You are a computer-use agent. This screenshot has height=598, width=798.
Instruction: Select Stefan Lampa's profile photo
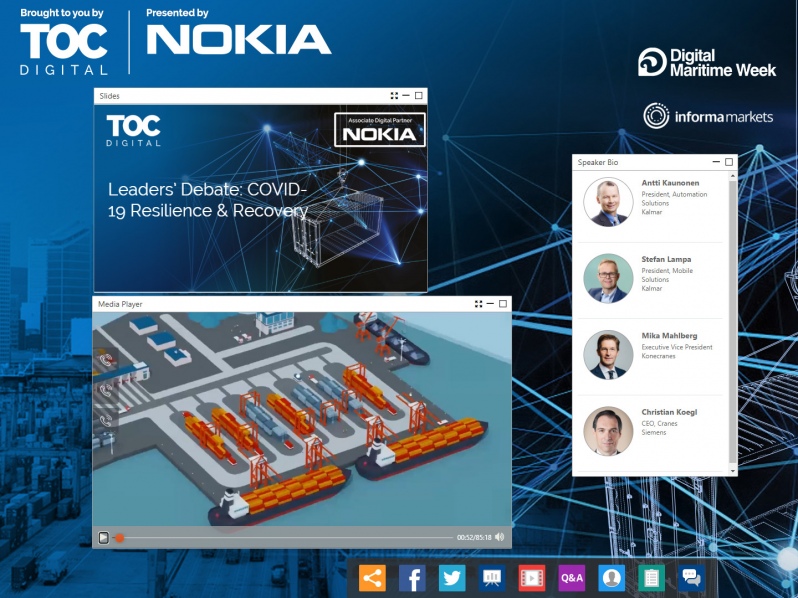(x=608, y=278)
